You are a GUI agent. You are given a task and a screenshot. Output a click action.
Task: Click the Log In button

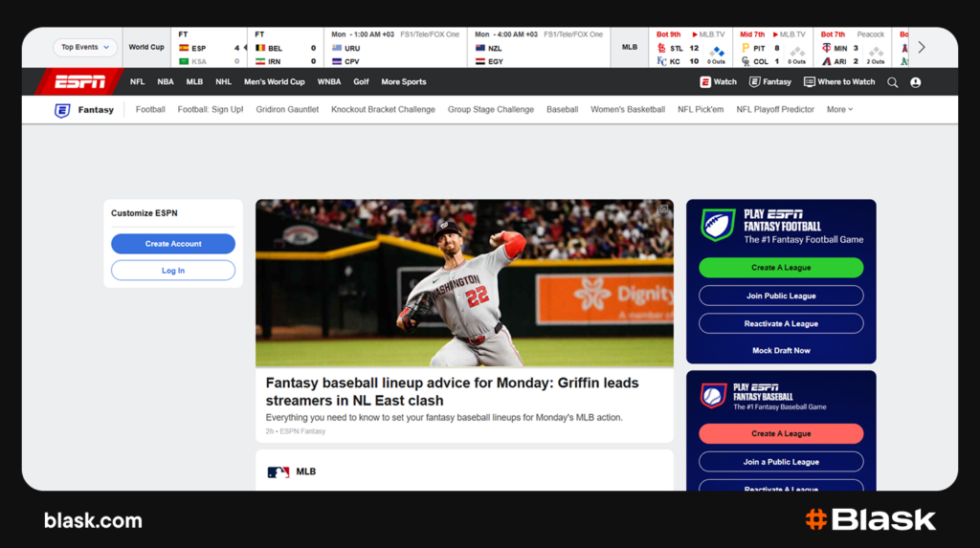pos(173,271)
